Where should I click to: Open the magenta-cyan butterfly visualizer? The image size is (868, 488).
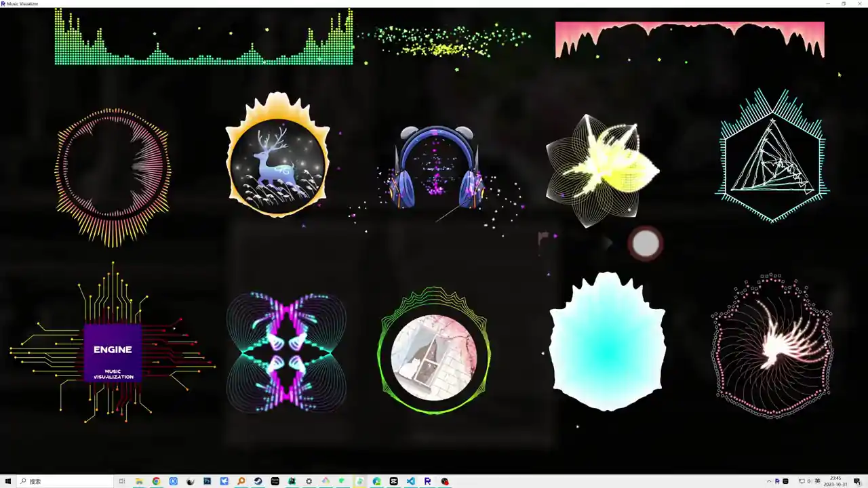[x=285, y=352]
